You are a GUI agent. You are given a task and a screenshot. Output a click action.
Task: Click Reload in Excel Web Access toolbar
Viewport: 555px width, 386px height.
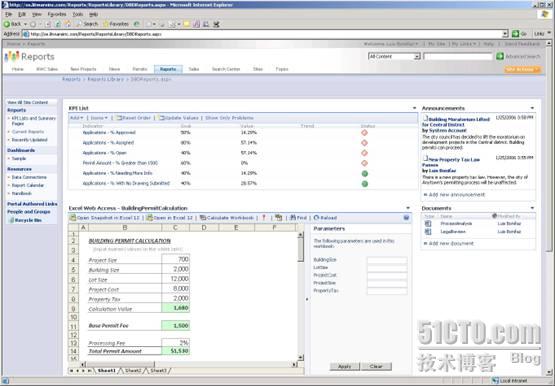[x=325, y=218]
